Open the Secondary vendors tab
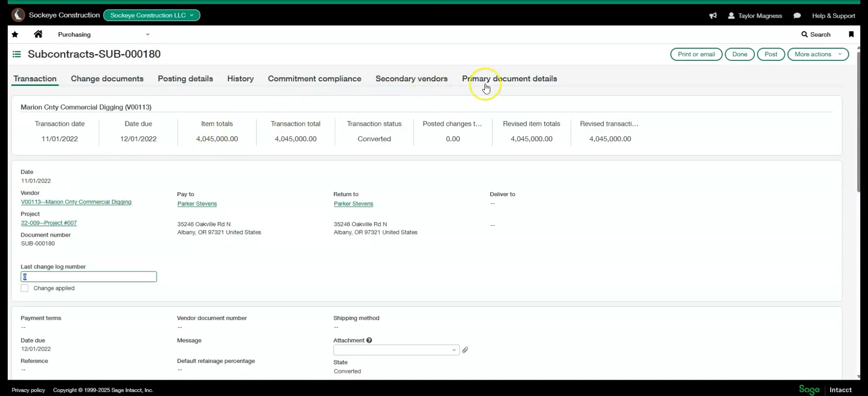868x396 pixels. pos(411,79)
